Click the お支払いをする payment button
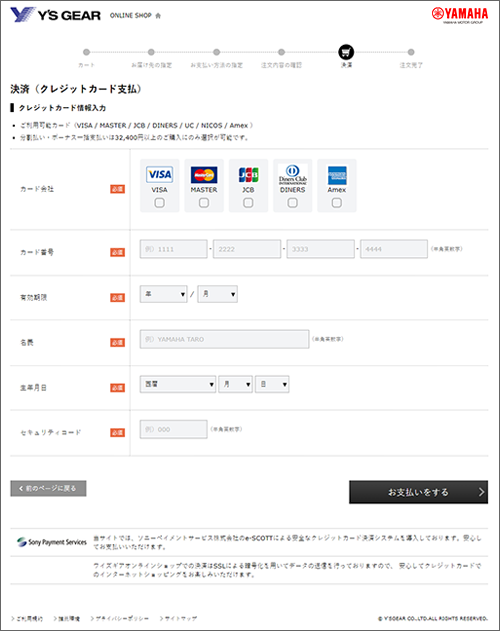The height and width of the screenshot is (631, 500). (x=419, y=492)
